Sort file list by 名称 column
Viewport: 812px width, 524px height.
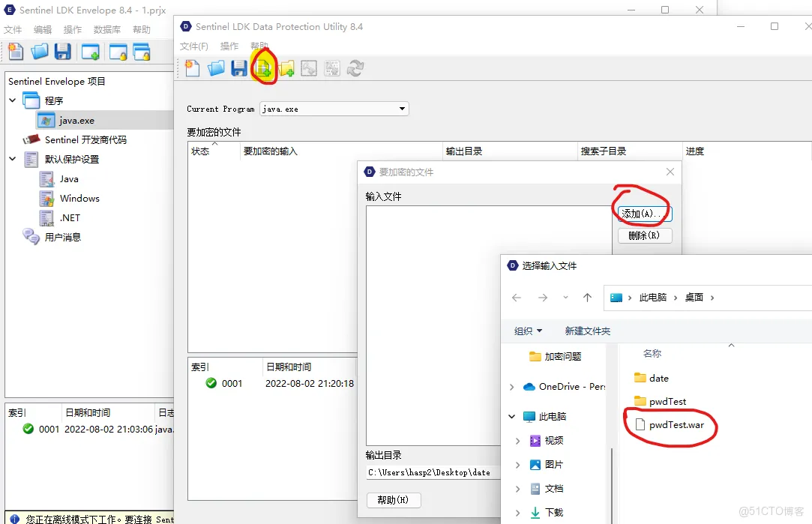[x=652, y=354]
